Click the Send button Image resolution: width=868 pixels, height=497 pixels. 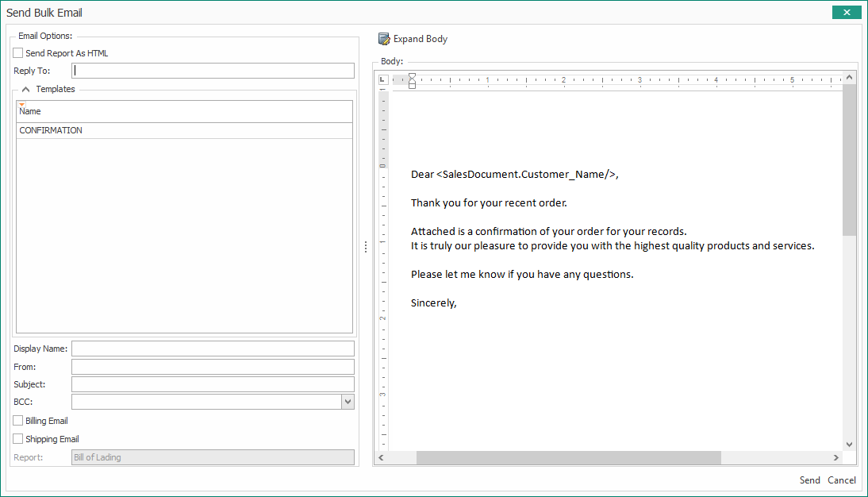[809, 480]
